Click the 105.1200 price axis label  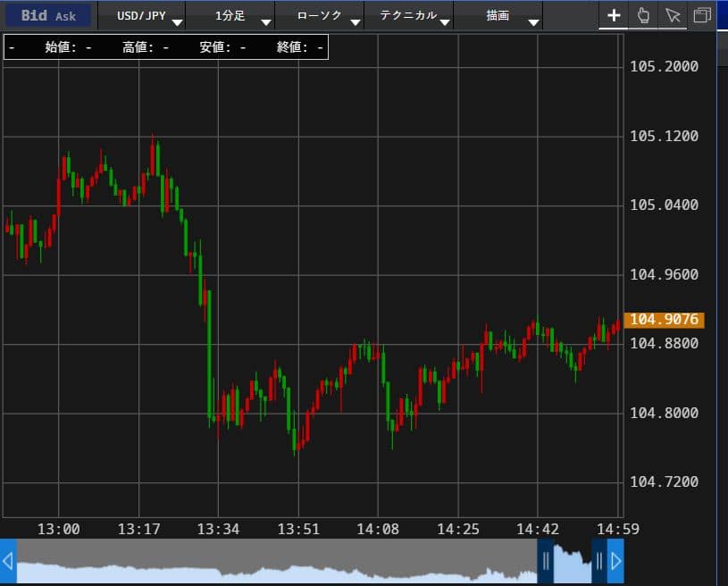pyautogui.click(x=664, y=136)
